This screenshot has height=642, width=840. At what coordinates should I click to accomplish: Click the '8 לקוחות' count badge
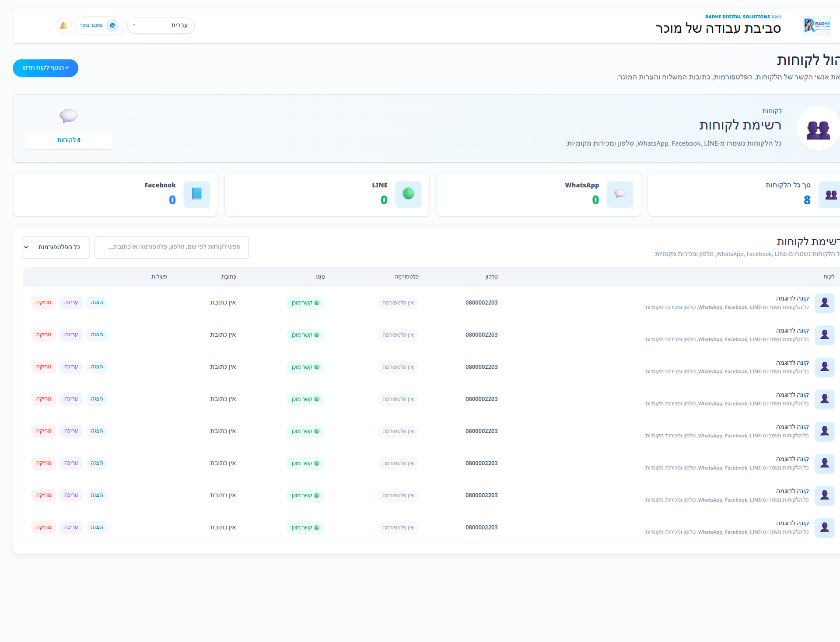coord(69,140)
